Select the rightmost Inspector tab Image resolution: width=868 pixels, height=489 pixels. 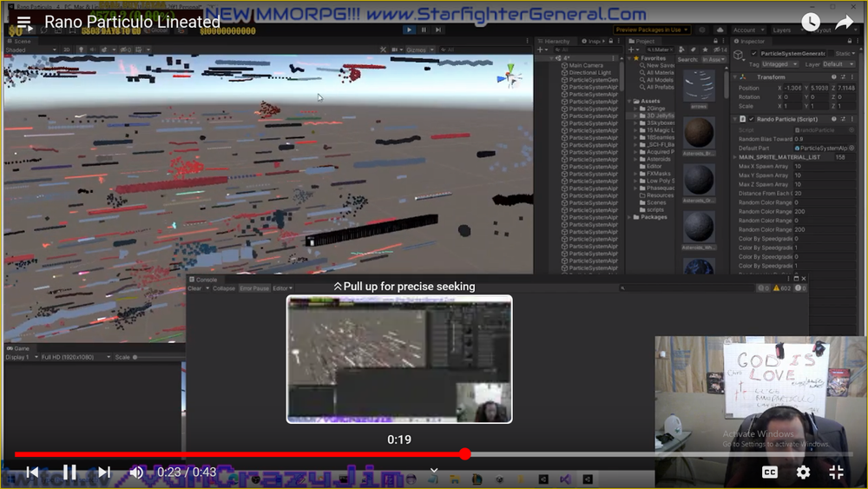(x=750, y=41)
